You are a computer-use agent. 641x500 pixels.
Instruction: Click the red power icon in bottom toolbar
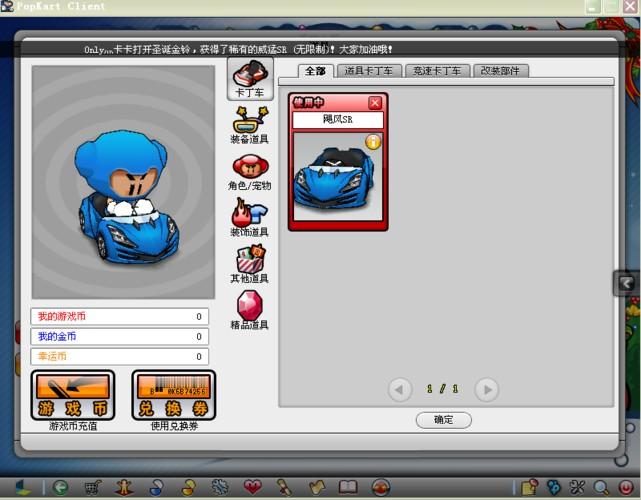click(625, 487)
